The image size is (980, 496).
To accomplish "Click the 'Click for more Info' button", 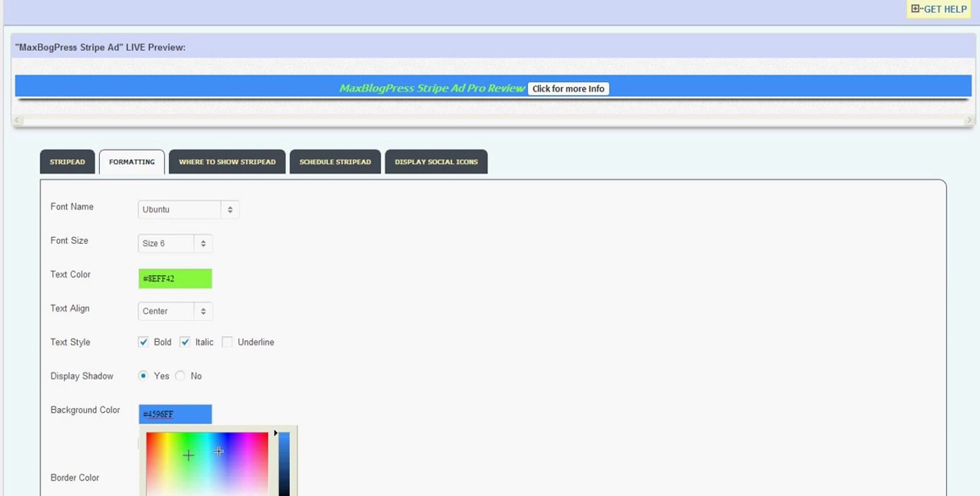I will click(x=569, y=88).
